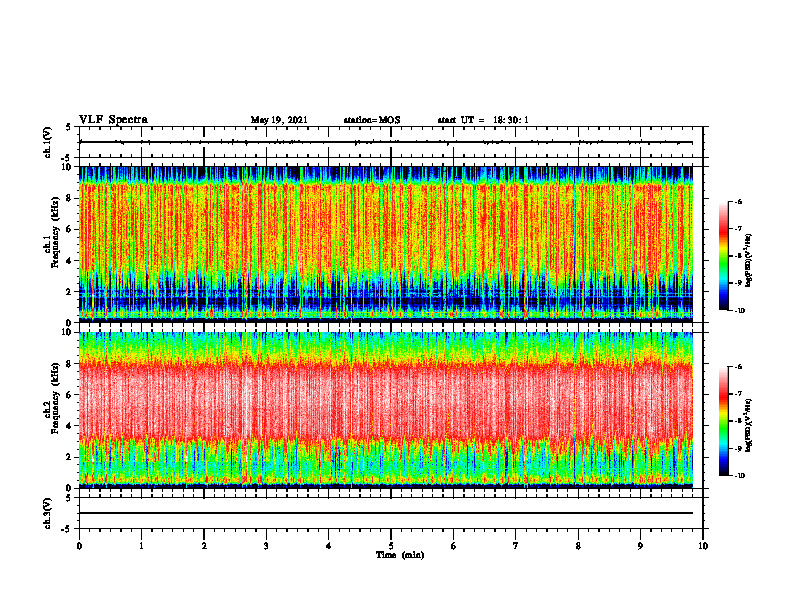Image resolution: width=792 pixels, height=612 pixels.
Task: Click the "-5" tick on ch.1(V) axis
Action: click(67, 158)
